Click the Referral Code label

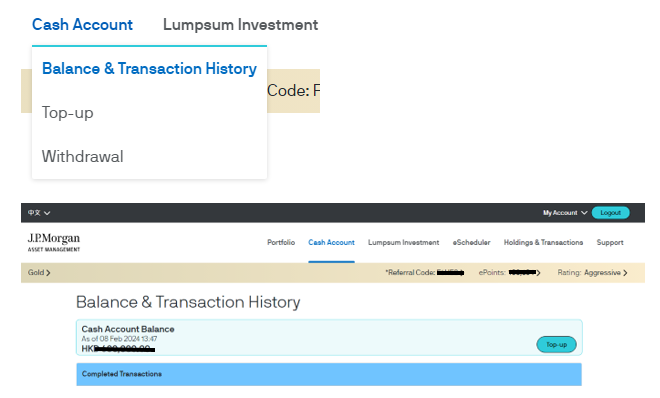click(x=410, y=273)
